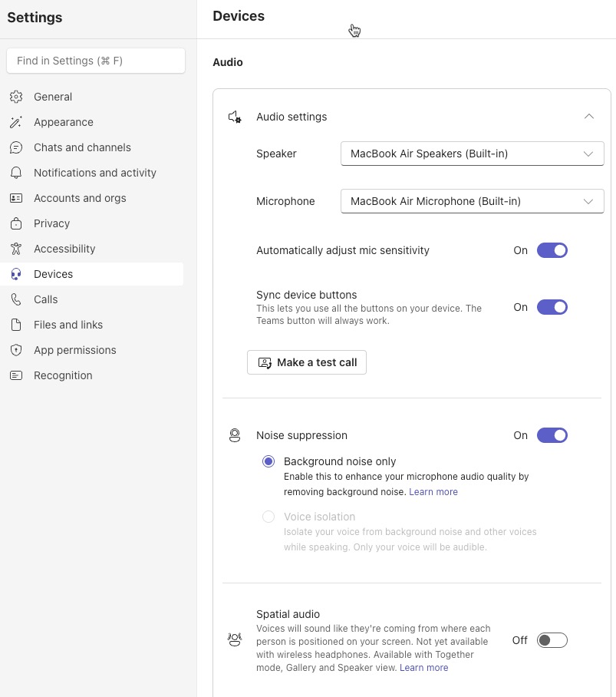Click the General gear icon in sidebar
The width and height of the screenshot is (616, 697).
[16, 97]
